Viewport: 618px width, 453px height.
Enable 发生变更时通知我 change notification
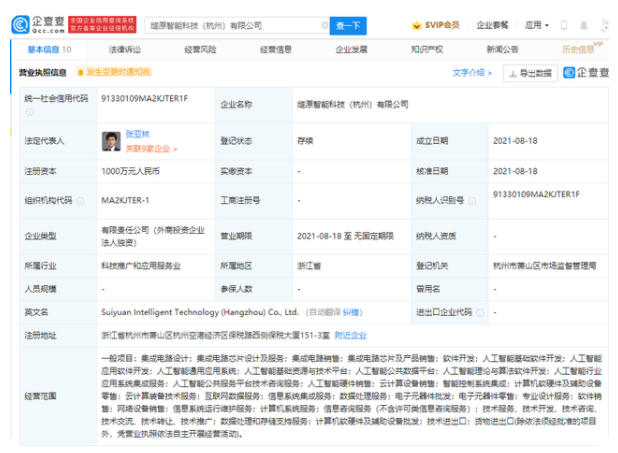click(x=117, y=72)
